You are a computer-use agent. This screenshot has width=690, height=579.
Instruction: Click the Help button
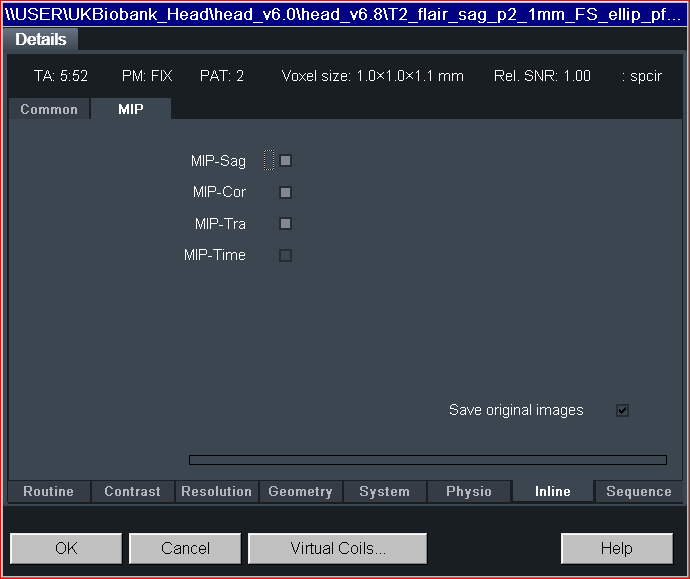pos(617,548)
